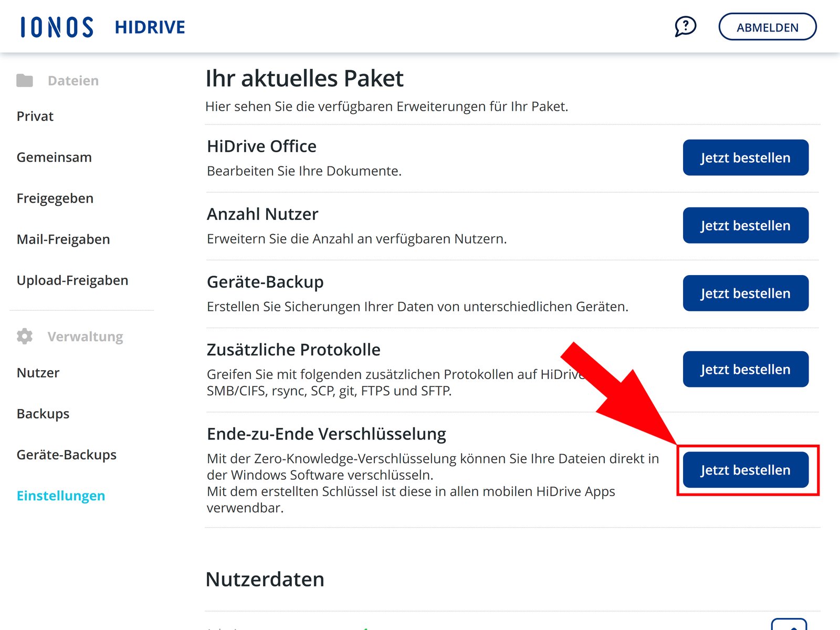Order more users via Anzahl Nutzer button
Screen dimensions: 840x630
(745, 225)
